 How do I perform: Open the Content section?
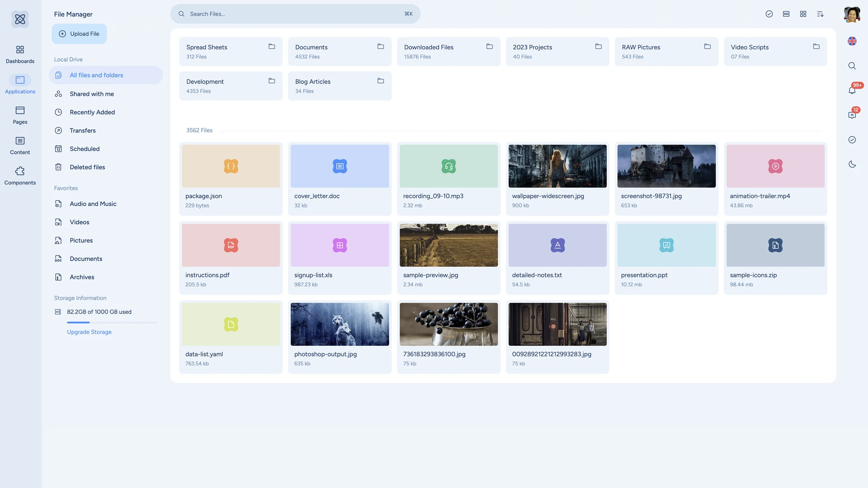pyautogui.click(x=20, y=145)
